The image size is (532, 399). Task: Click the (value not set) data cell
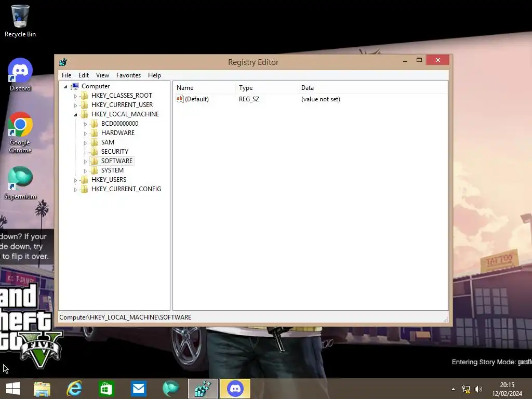321,99
